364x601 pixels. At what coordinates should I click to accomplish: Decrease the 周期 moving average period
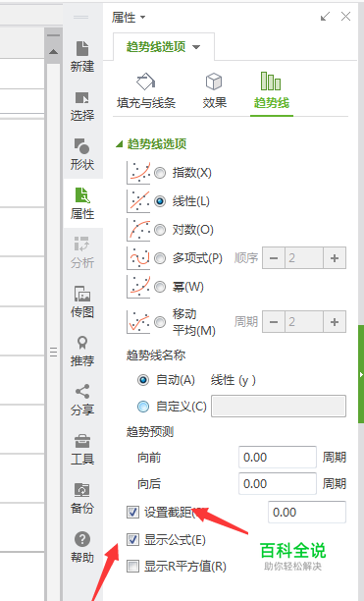click(274, 322)
